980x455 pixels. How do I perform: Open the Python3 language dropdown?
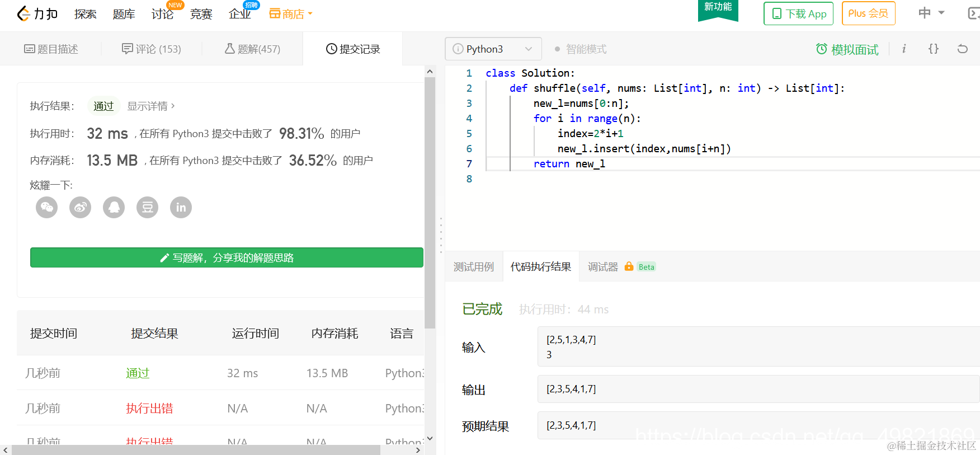click(x=493, y=49)
